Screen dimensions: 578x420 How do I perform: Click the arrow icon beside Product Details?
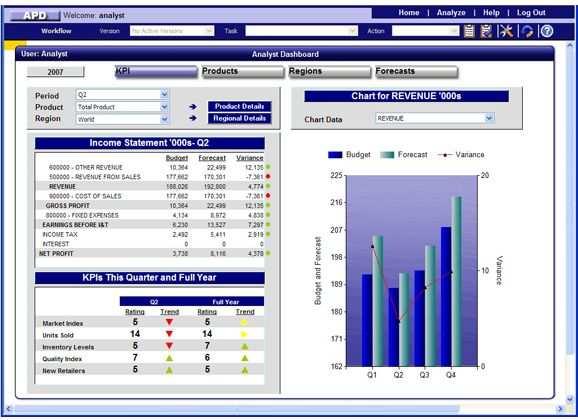click(193, 107)
